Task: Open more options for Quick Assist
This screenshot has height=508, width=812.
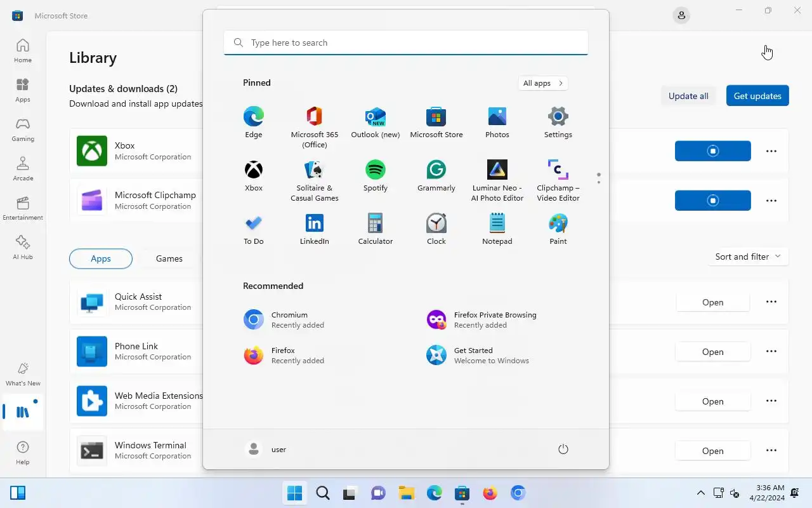Action: [771, 302]
